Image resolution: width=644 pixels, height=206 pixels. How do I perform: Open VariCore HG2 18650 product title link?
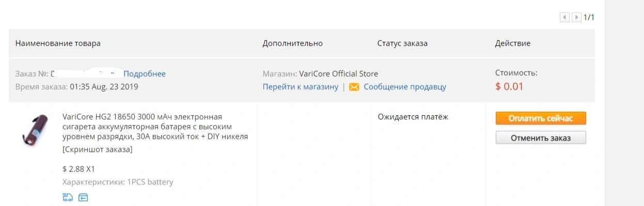155,127
